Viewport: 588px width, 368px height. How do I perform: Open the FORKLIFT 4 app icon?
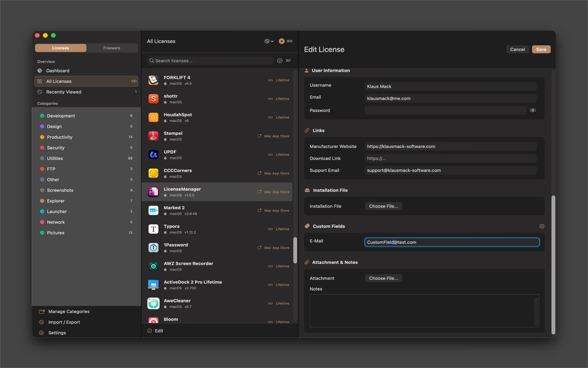coord(153,80)
